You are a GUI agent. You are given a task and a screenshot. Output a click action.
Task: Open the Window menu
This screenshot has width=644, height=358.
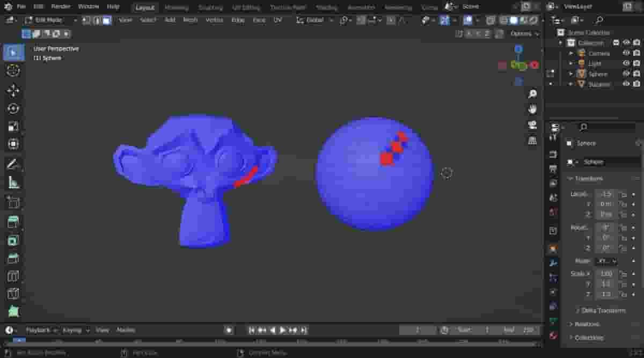pos(88,6)
